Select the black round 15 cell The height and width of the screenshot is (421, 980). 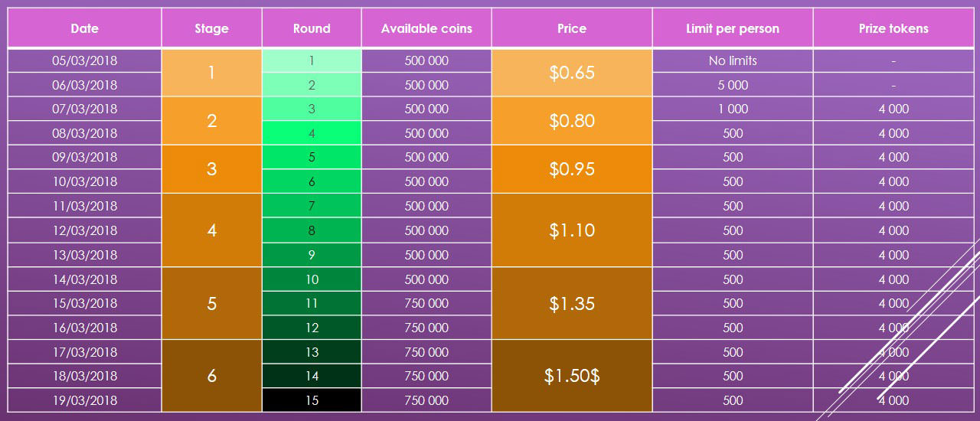point(312,400)
